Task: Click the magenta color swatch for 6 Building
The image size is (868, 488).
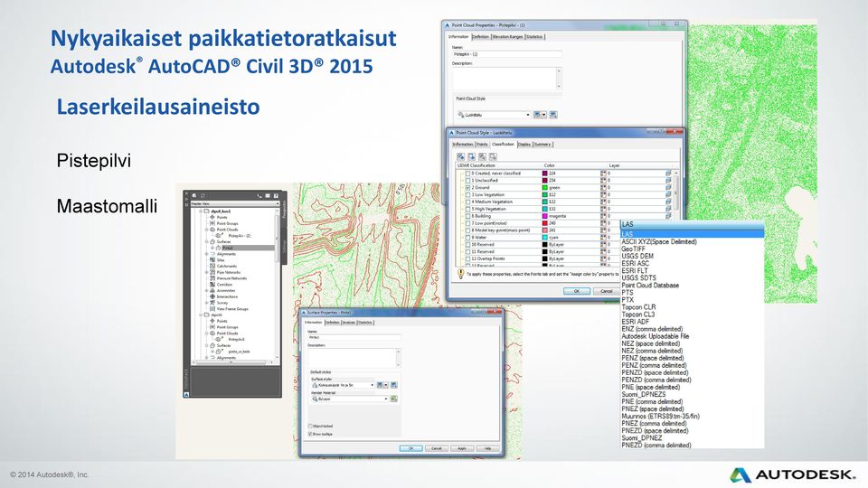Action: tap(544, 216)
